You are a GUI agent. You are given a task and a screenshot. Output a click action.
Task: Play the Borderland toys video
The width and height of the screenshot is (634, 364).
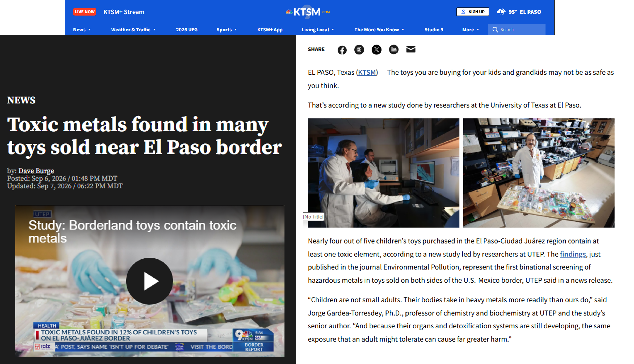(149, 281)
